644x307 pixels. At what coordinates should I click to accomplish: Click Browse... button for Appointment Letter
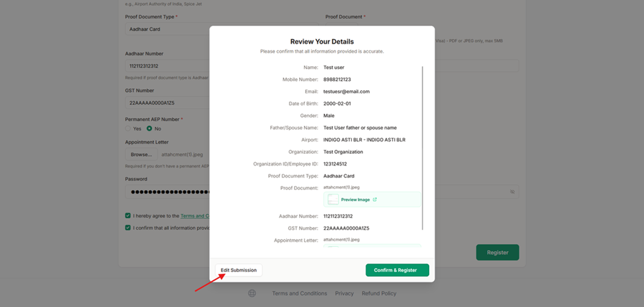click(x=142, y=155)
